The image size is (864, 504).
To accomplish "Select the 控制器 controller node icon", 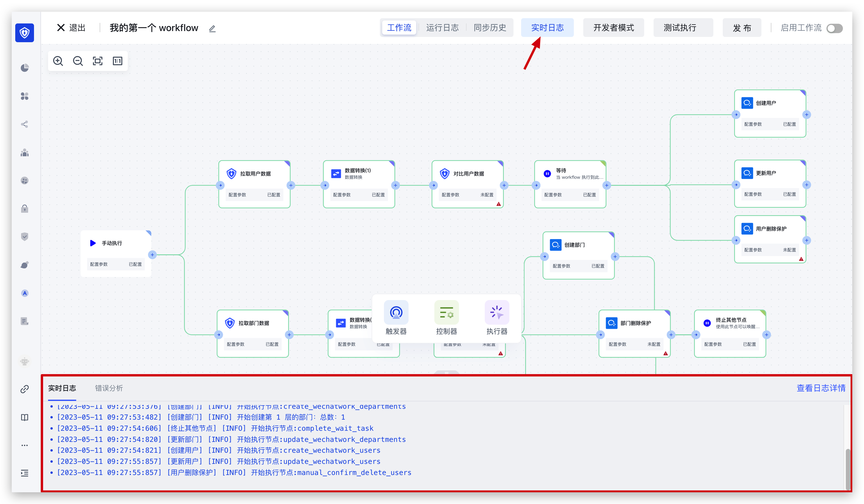I will coord(446,312).
